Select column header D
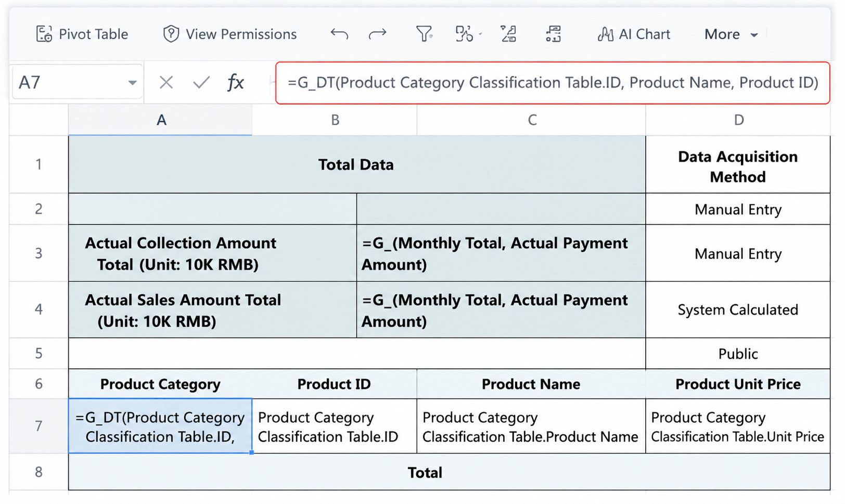This screenshot has width=845, height=504. [738, 120]
